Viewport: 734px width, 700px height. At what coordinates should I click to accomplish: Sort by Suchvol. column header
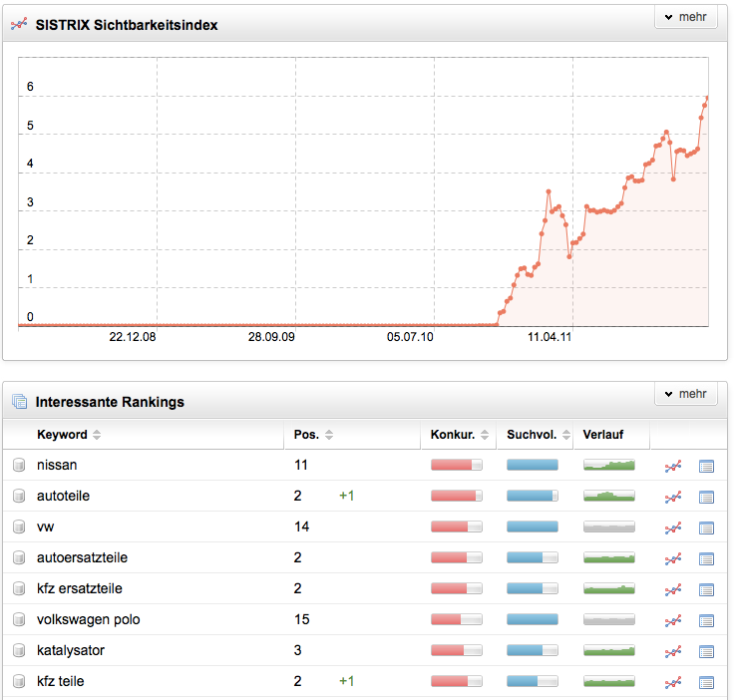[536, 435]
